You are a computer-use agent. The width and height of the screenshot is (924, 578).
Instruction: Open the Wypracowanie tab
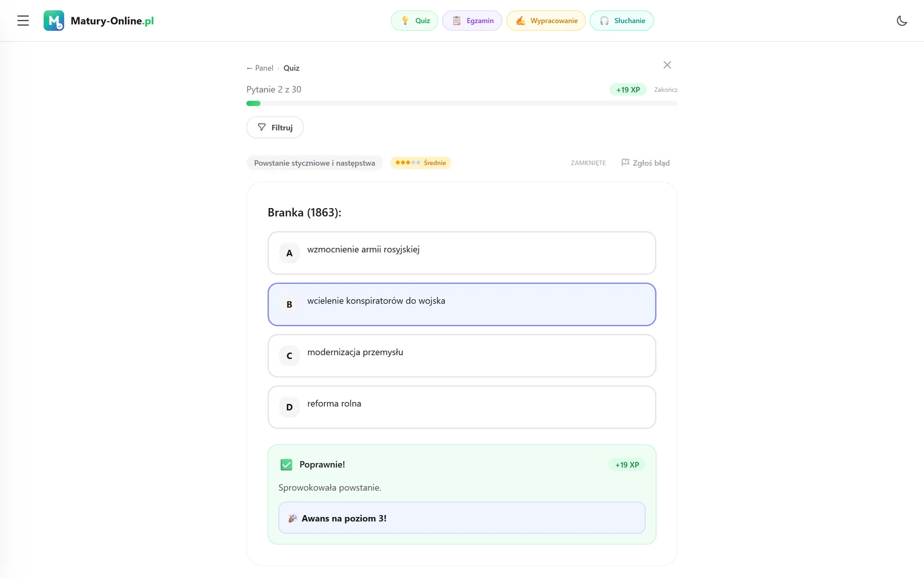[546, 21]
